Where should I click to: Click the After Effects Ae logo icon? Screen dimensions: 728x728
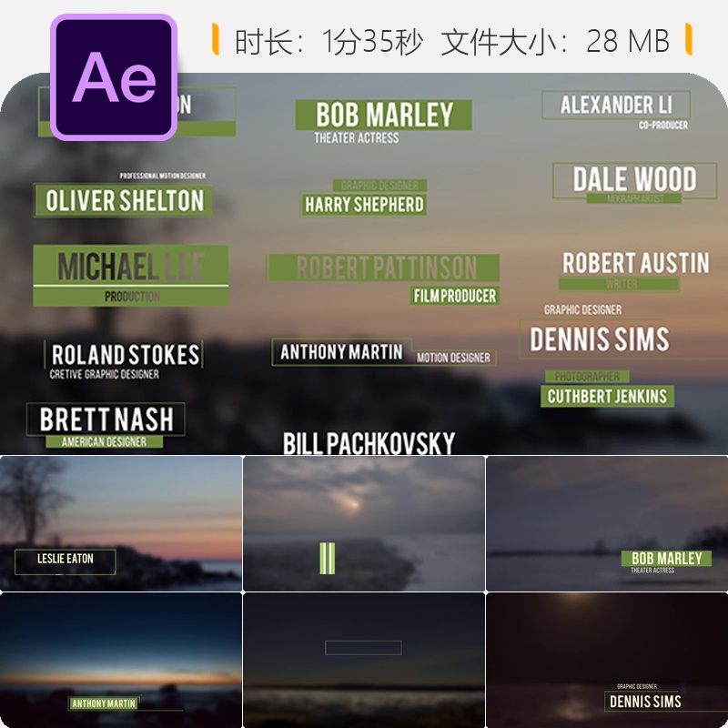click(114, 77)
